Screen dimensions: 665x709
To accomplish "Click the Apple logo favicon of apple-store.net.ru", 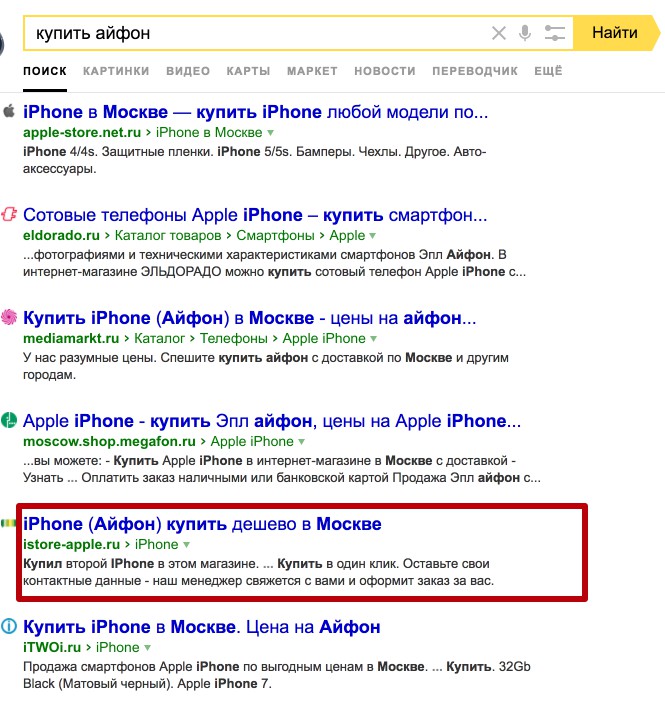I will [x=9, y=111].
